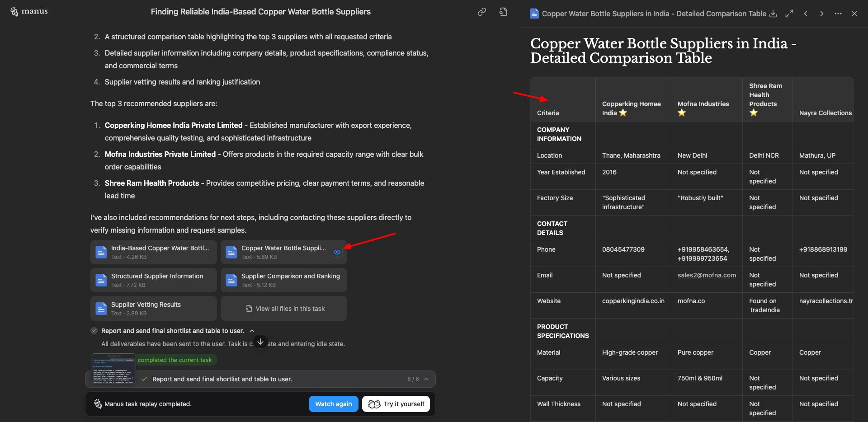Click the scroll-to-bottom arrow button
This screenshot has height=422, width=868.
[x=260, y=342]
